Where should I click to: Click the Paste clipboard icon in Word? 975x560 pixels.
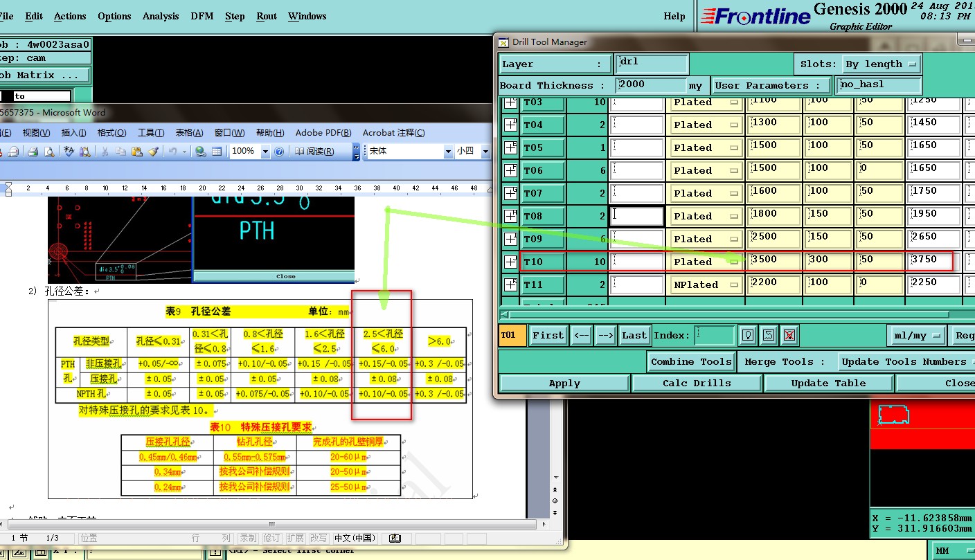(x=137, y=152)
